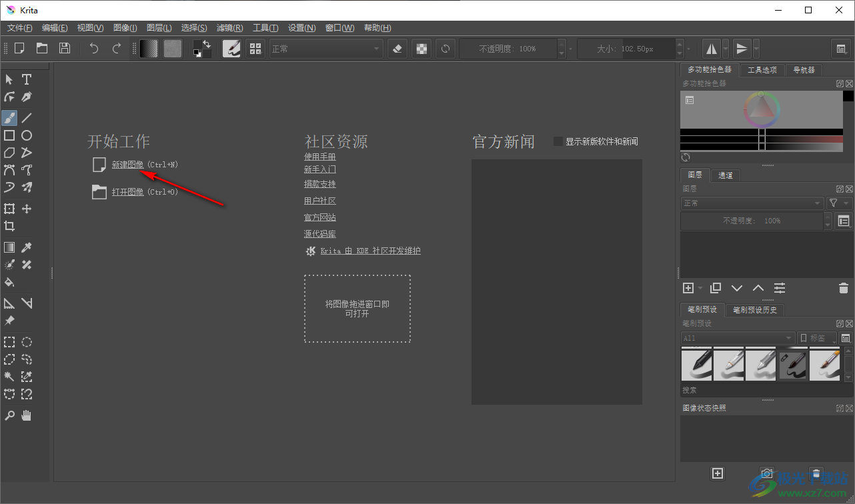Screen dimensions: 855x504
Task: Click the delete layer trash icon
Action: click(x=843, y=288)
